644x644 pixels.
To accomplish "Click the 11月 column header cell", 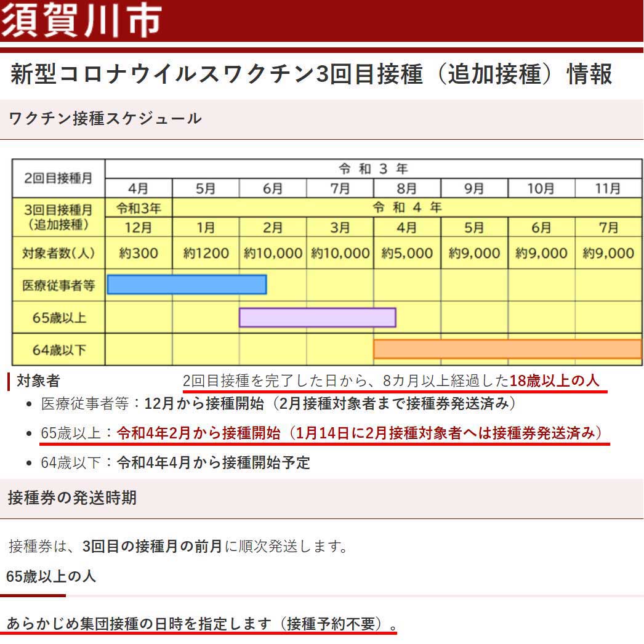I will (608, 188).
